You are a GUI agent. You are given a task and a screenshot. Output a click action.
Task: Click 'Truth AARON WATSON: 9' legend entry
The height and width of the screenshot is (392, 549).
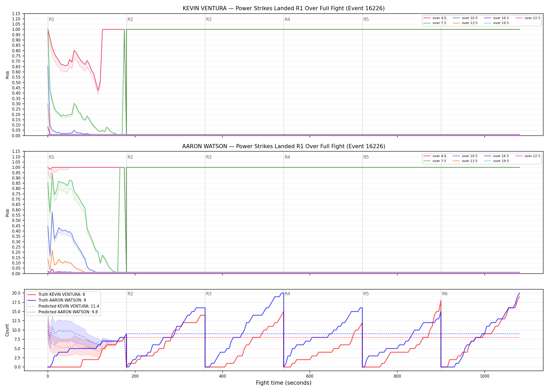tap(57, 300)
